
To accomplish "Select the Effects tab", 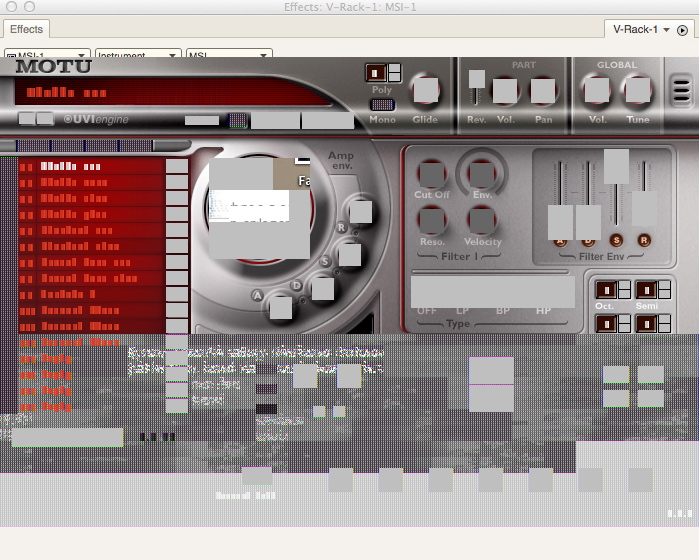I will 26,29.
